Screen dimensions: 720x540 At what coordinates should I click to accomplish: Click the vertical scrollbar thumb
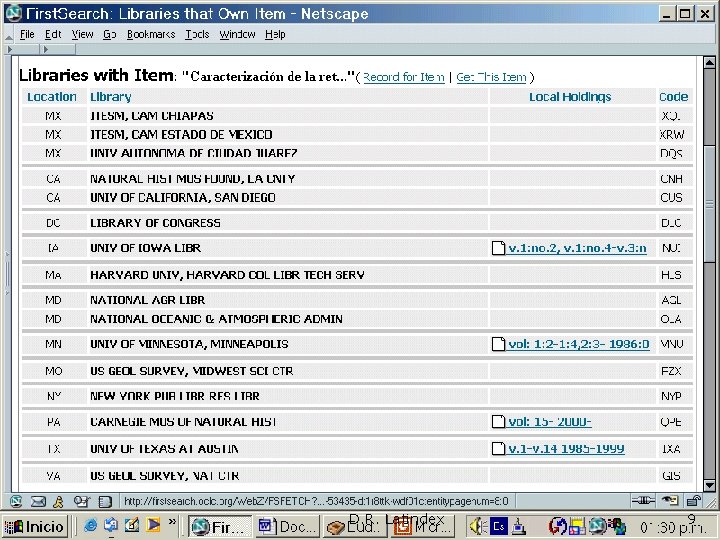click(709, 204)
